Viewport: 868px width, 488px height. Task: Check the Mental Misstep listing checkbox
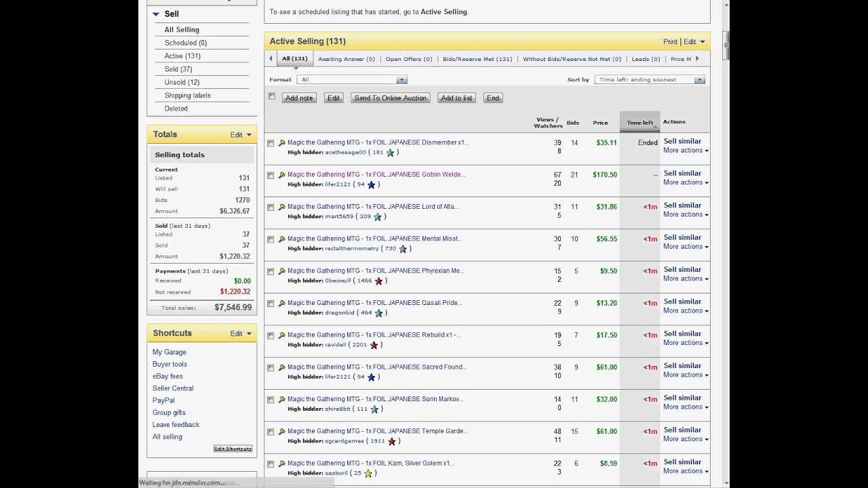coord(271,239)
